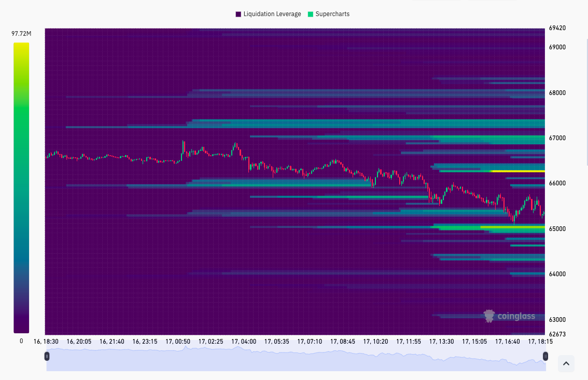Click the 67000 price axis label
The height and width of the screenshot is (380, 588).
557,138
